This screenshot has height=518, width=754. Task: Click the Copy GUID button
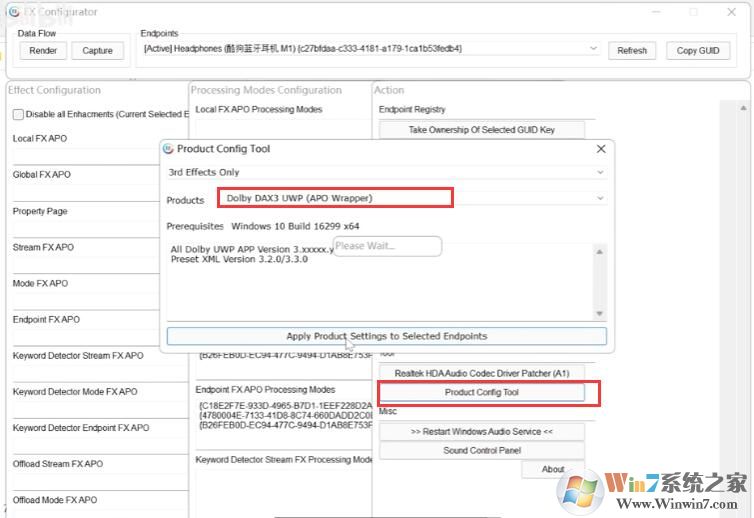(698, 51)
